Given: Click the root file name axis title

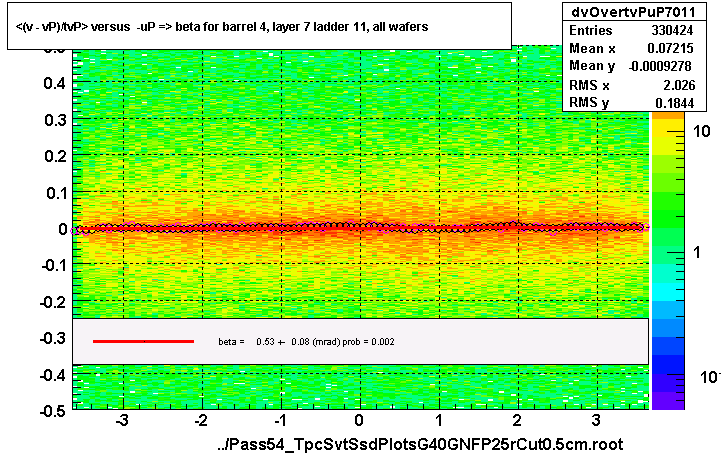Looking at the screenshot, I should coord(420,444).
